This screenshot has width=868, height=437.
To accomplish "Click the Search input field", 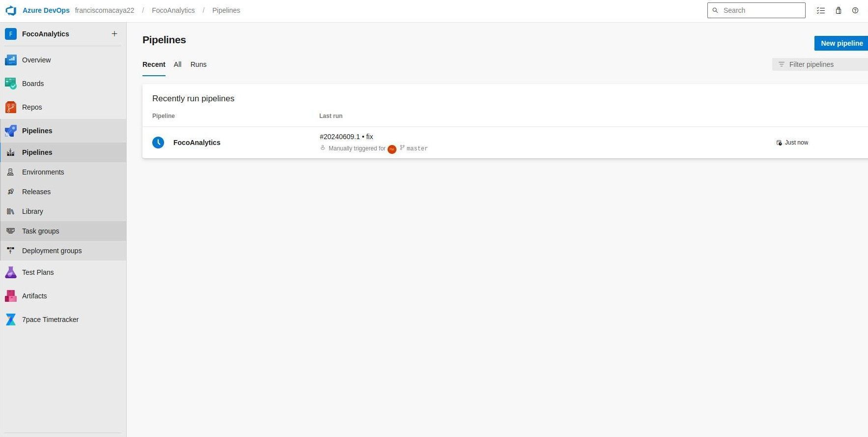I will (x=756, y=10).
